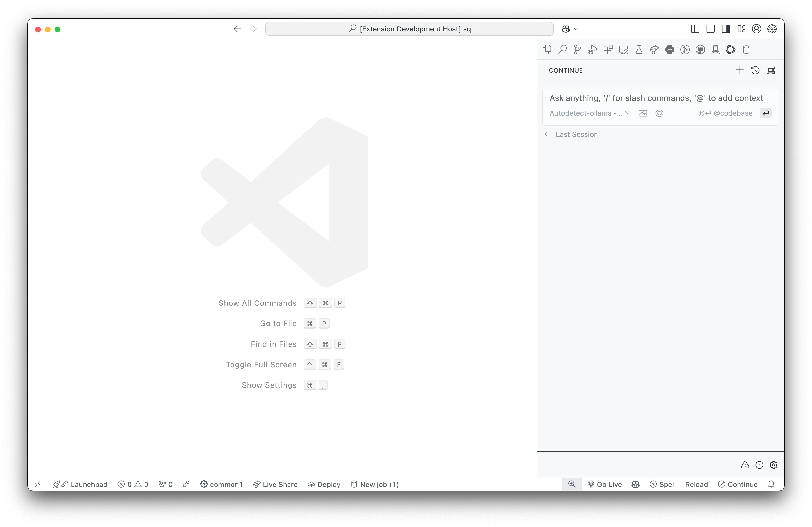812x527 pixels.
Task: Toggle codebase context with @codebase button
Action: coord(725,113)
